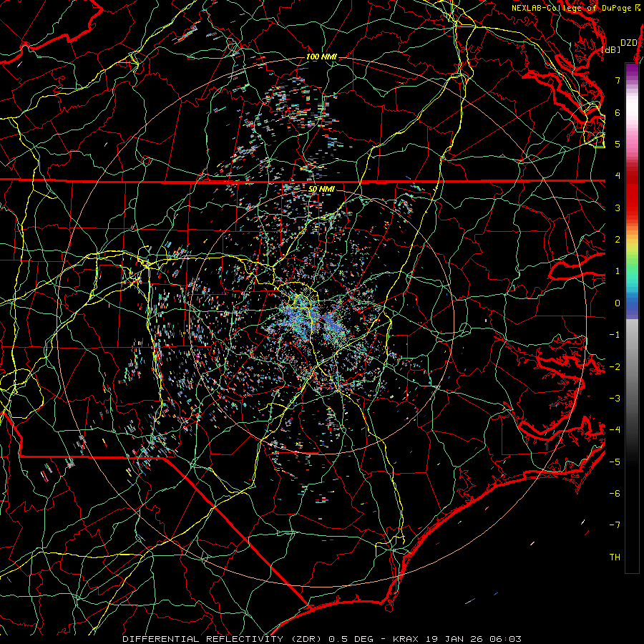Click the TH threshold label on scale

(x=615, y=557)
